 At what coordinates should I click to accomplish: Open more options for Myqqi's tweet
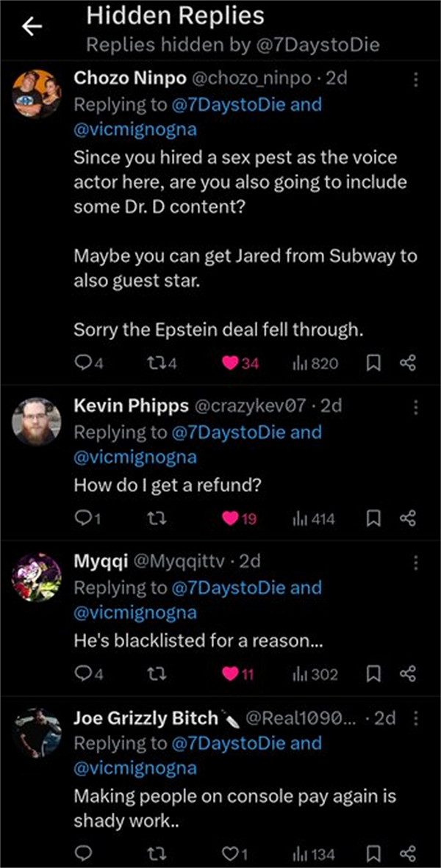click(416, 562)
